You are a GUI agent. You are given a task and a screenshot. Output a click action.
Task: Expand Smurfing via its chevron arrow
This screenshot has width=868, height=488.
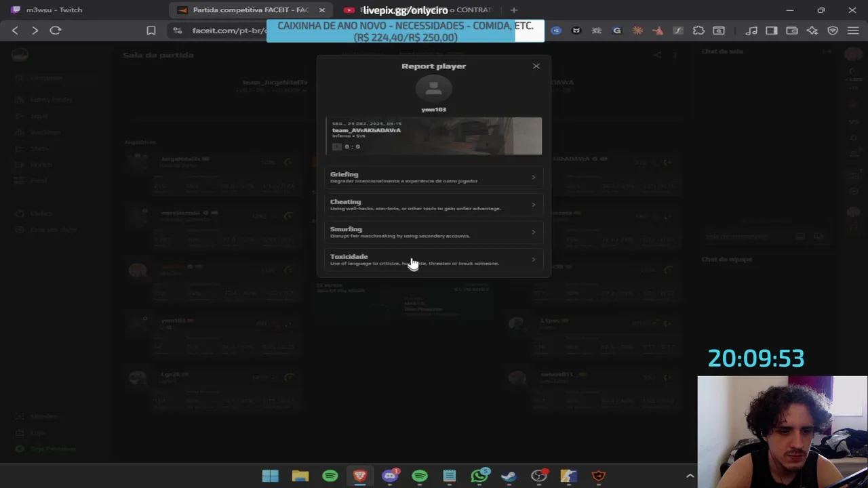point(533,232)
